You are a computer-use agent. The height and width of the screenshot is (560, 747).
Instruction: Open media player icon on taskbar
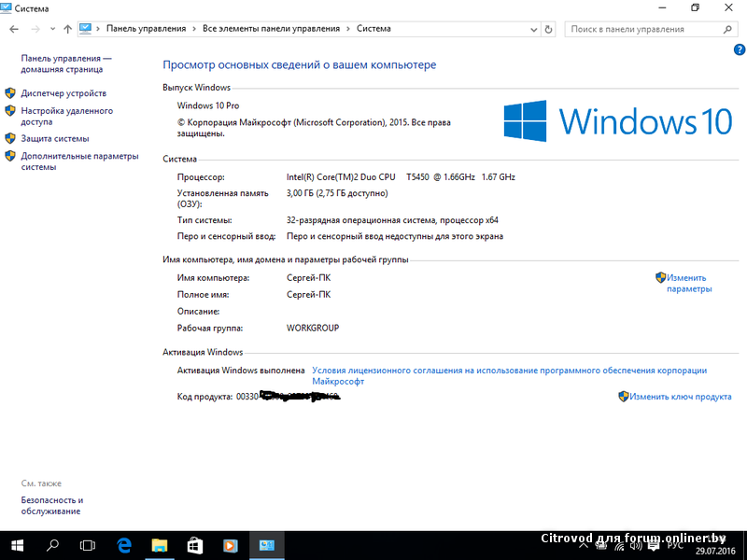click(231, 545)
